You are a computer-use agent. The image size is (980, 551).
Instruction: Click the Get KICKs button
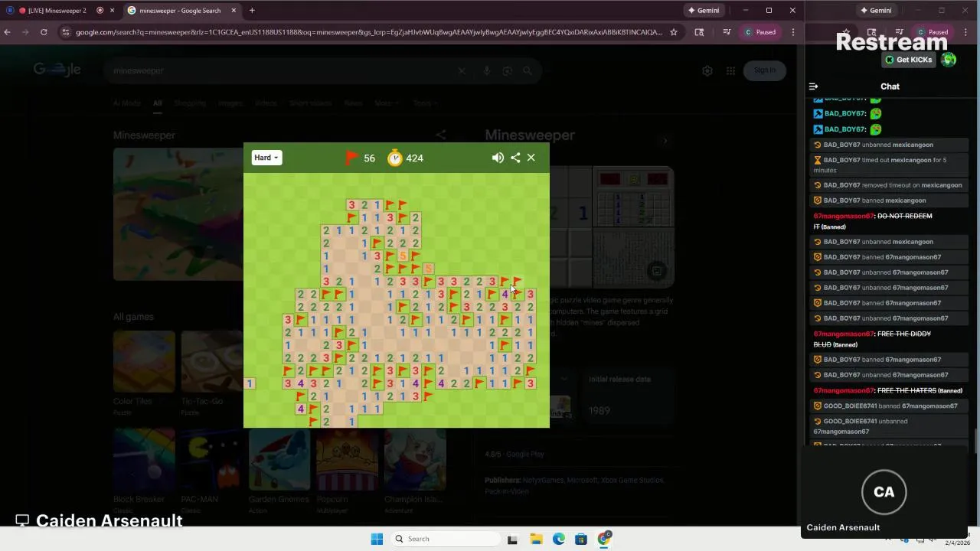[x=908, y=60]
